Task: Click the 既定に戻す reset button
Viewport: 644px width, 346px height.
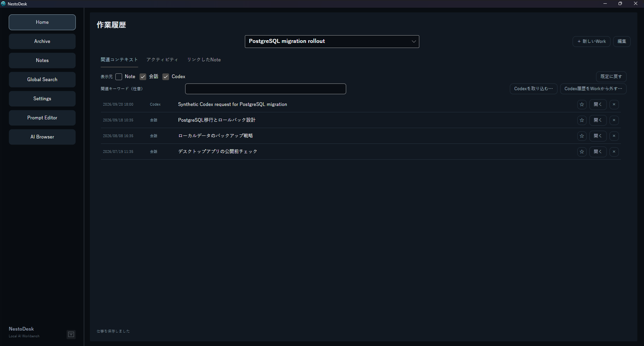Action: 611,77
